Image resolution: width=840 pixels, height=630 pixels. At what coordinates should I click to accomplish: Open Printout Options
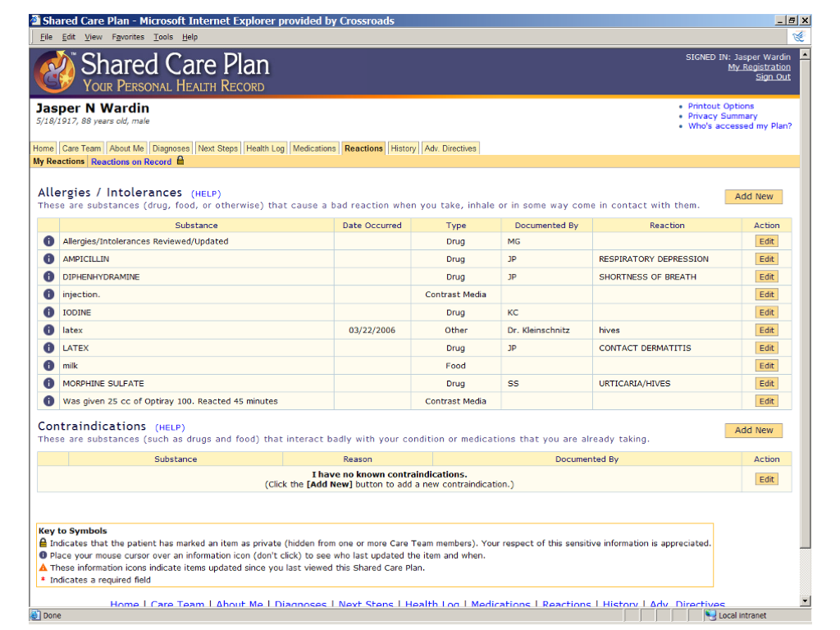(720, 106)
